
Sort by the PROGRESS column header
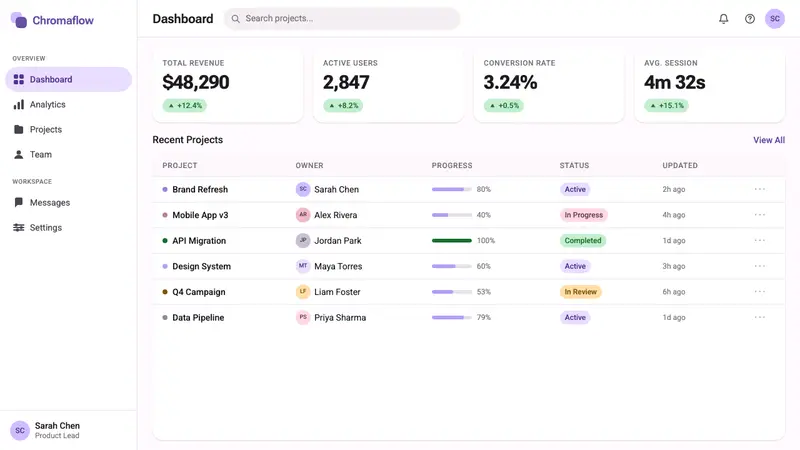pyautogui.click(x=452, y=165)
